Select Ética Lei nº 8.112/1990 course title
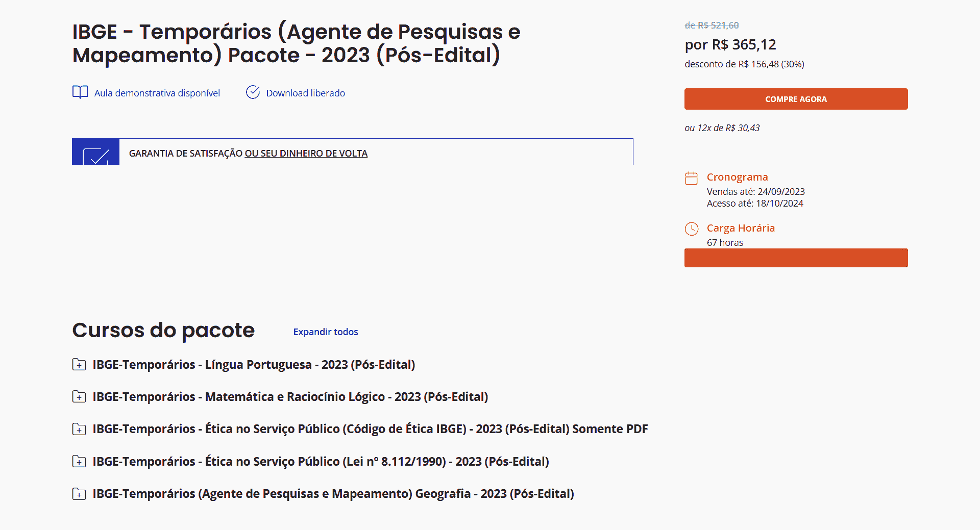 (321, 462)
